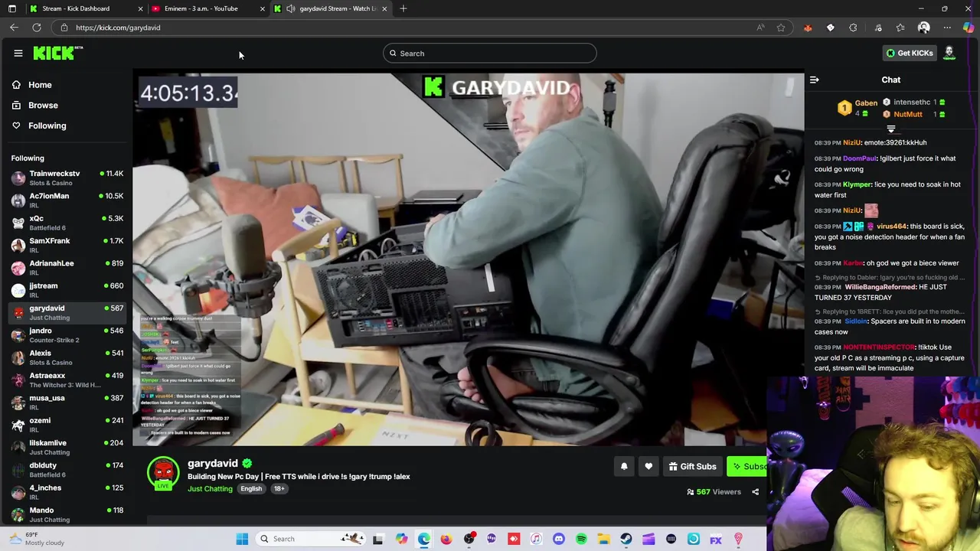Open SamXFrank channel in Following list

pos(67,245)
